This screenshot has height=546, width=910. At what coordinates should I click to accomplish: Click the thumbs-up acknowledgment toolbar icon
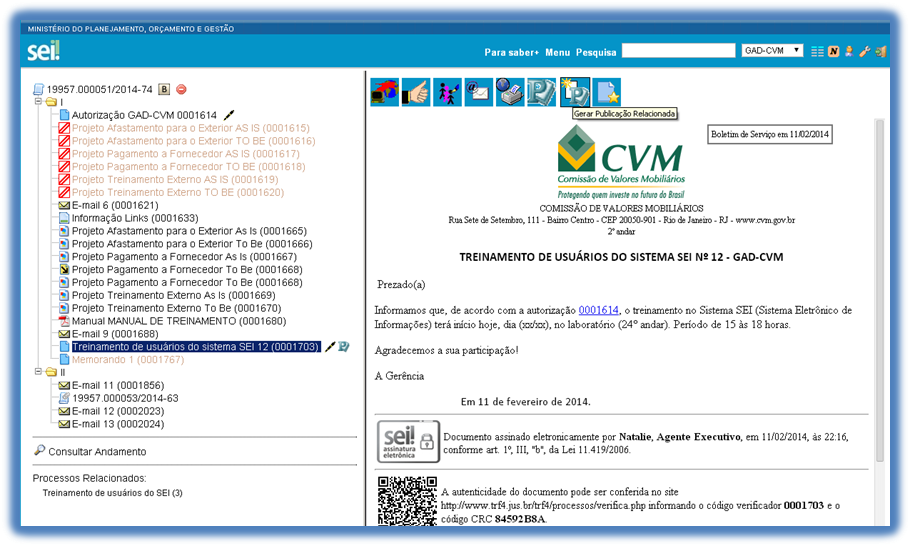pos(416,92)
